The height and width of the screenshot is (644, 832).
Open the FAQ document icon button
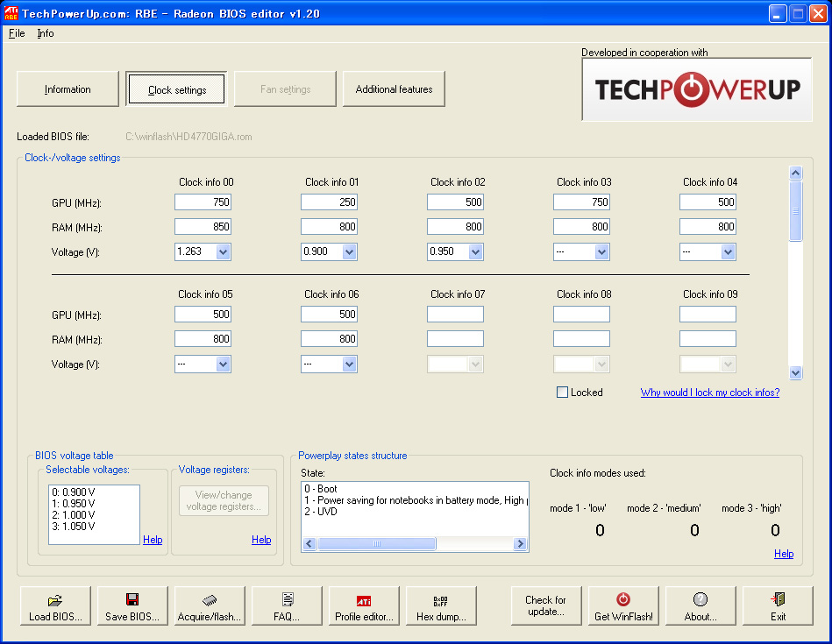(287, 607)
